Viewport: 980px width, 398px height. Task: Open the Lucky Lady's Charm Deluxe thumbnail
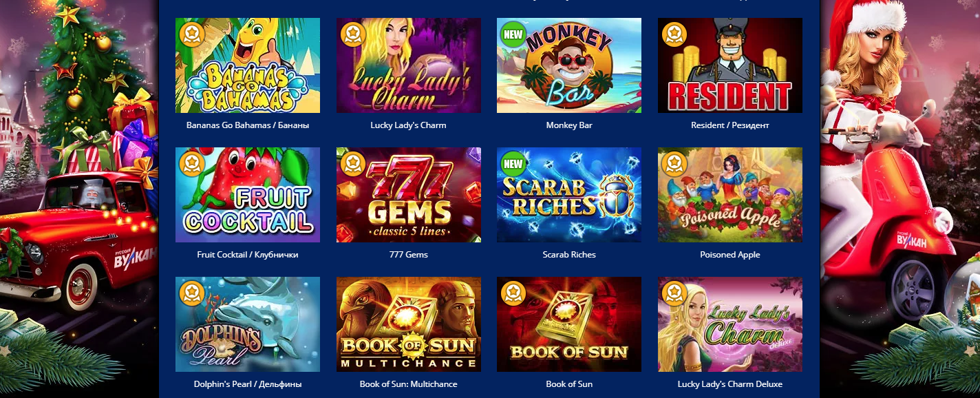730,324
